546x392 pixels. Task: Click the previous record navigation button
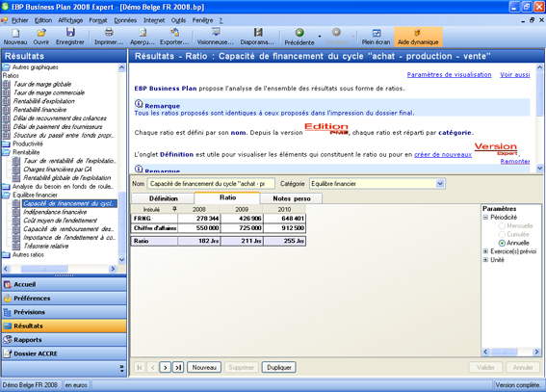click(x=152, y=367)
